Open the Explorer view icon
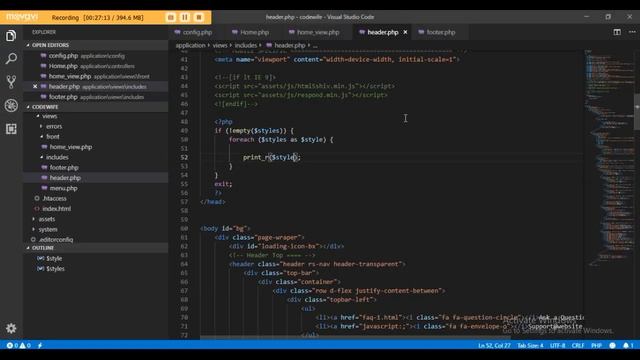This screenshot has width=640, height=360. coord(11,36)
